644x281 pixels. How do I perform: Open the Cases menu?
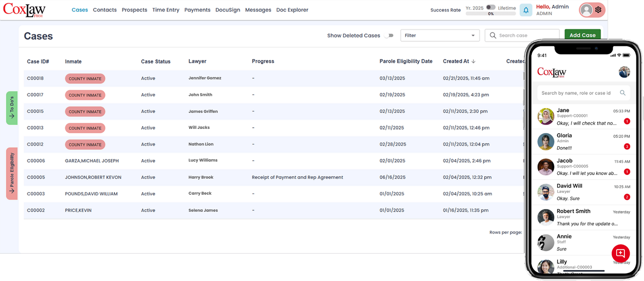click(x=80, y=10)
